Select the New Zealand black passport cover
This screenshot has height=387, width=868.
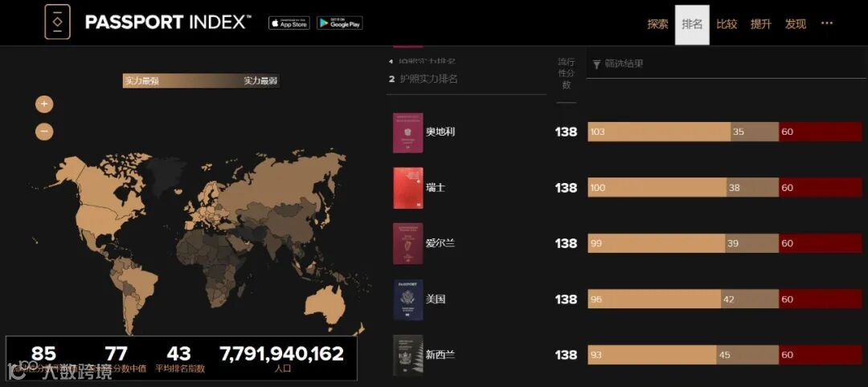(408, 355)
